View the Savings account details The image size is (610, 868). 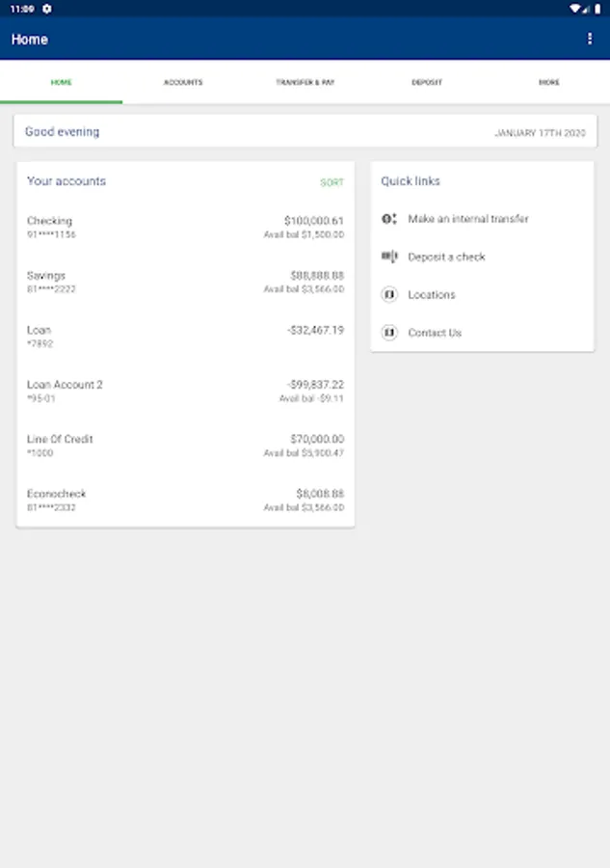[x=185, y=282]
